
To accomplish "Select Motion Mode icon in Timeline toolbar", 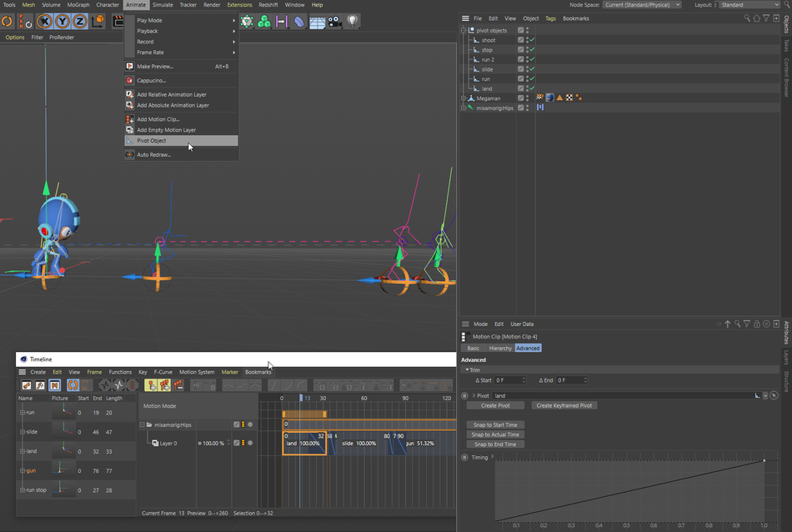I will coord(54,385).
